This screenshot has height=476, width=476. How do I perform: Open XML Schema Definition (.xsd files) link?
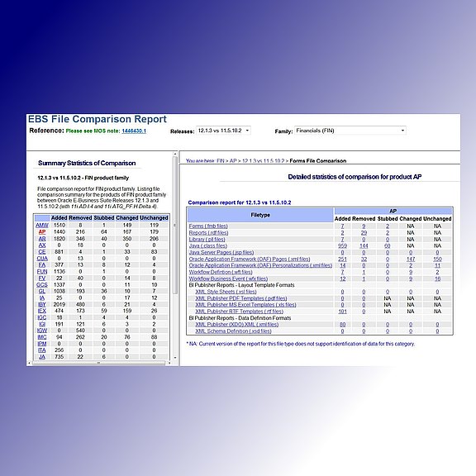coord(233,331)
